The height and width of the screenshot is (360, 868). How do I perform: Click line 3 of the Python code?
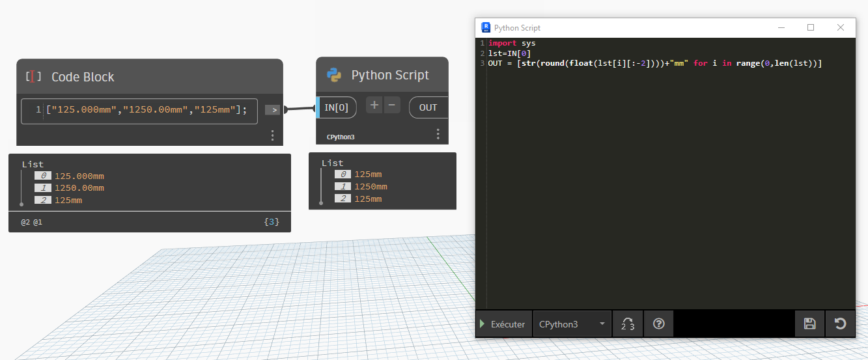651,63
